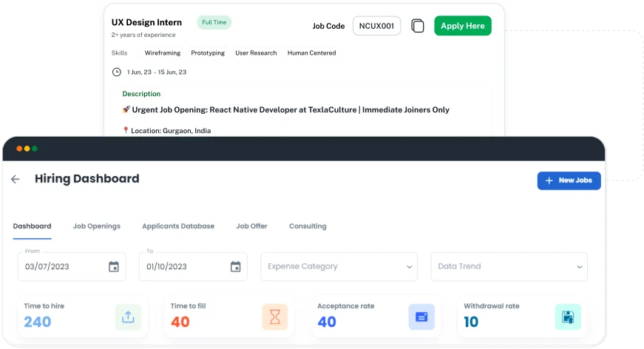
Task: Click the Withdrawal rate value 10
Action: pos(471,322)
